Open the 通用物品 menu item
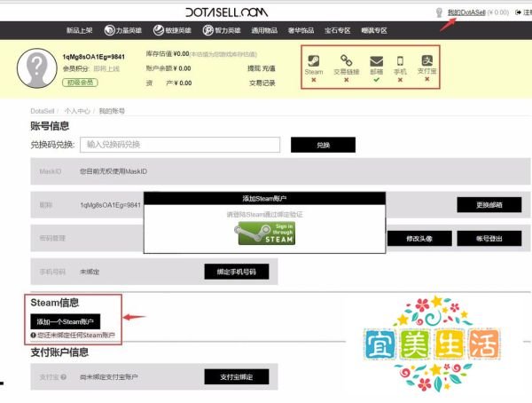This screenshot has width=532, height=403. point(264,30)
